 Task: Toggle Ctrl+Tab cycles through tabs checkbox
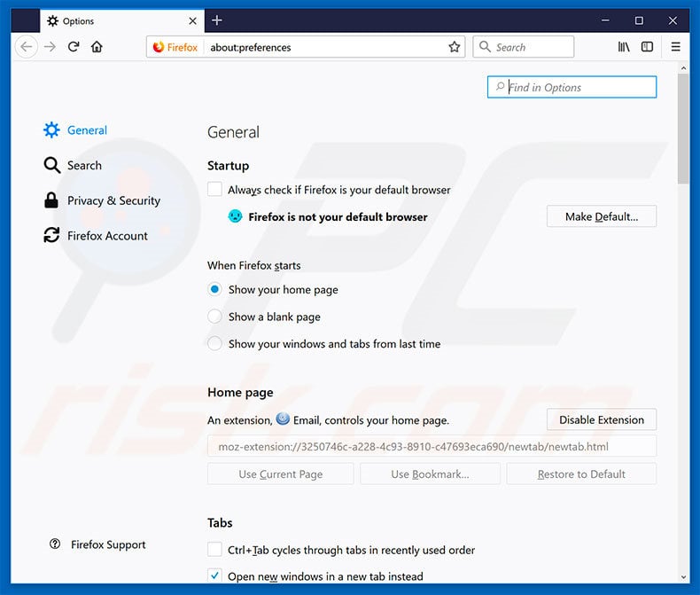pyautogui.click(x=214, y=550)
